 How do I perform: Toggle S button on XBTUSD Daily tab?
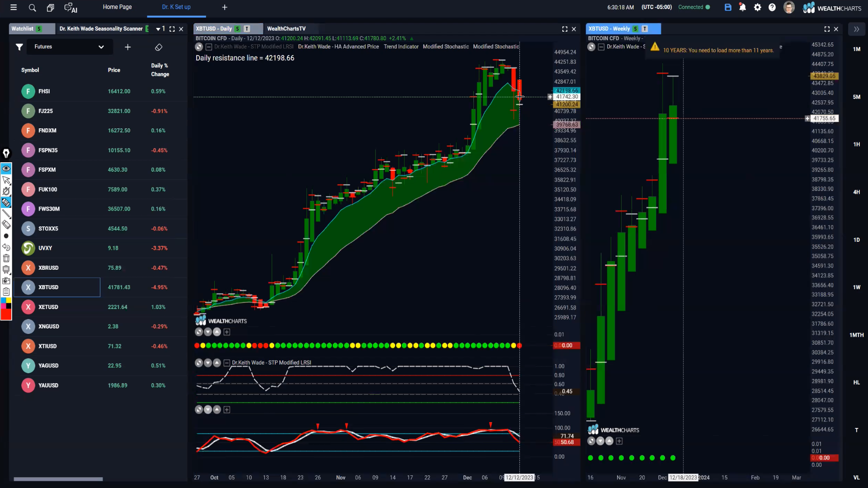237,29
